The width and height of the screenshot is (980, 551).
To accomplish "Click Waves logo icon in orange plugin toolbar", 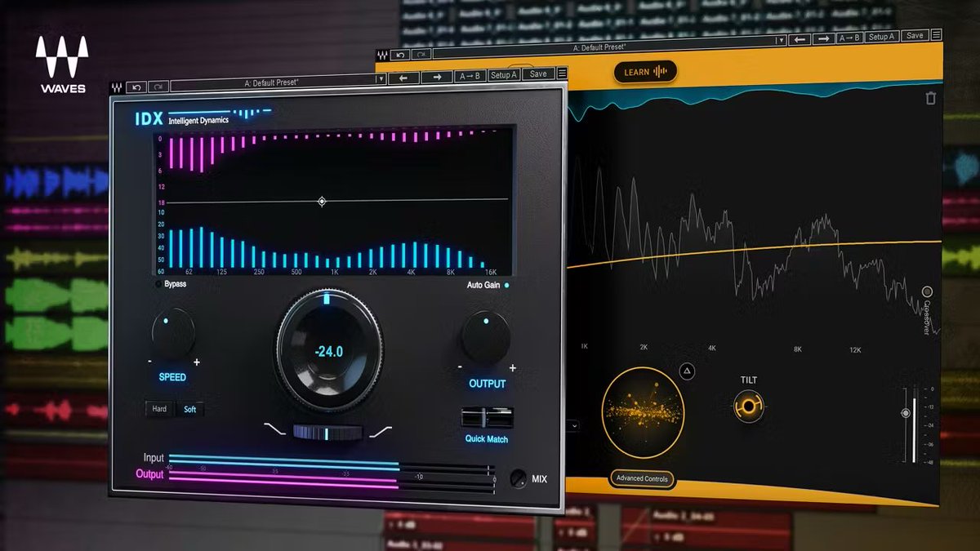I will (381, 55).
